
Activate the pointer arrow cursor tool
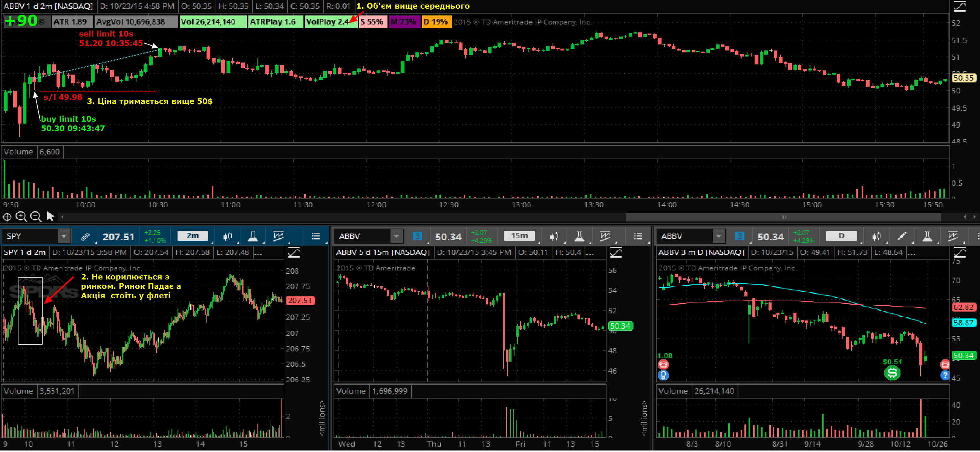tap(50, 217)
